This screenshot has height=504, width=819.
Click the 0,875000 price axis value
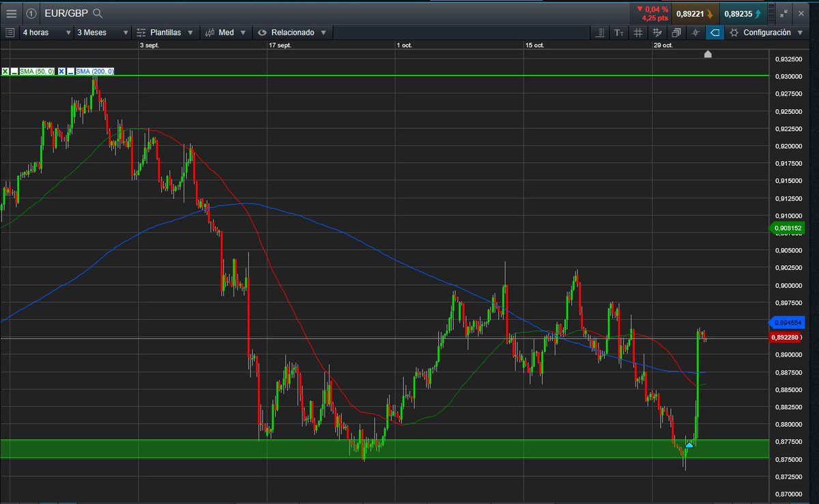point(789,459)
